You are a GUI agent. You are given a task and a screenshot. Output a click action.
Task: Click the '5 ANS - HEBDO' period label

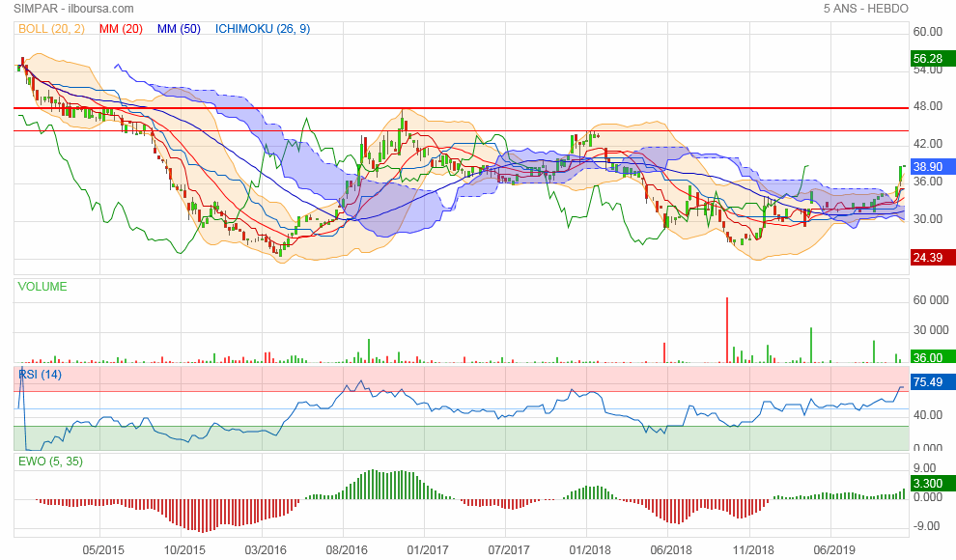click(x=866, y=9)
